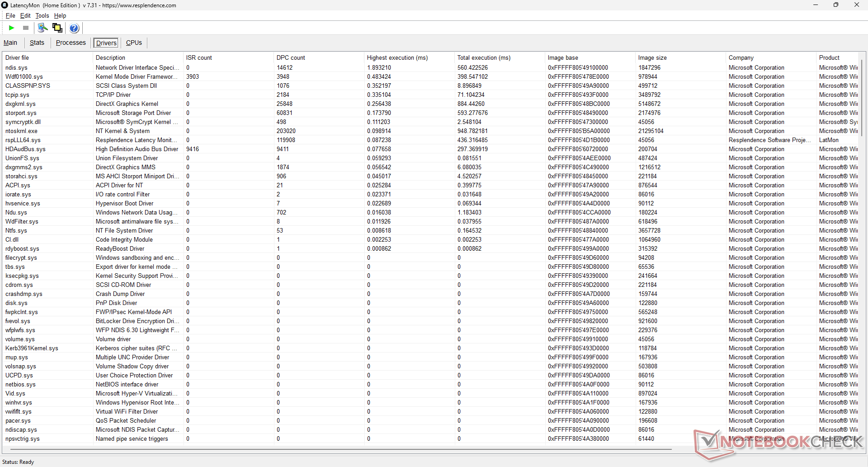Image resolution: width=868 pixels, height=467 pixels.
Task: Click the "Resplendence Software Proje..." company cell
Action: [770, 140]
